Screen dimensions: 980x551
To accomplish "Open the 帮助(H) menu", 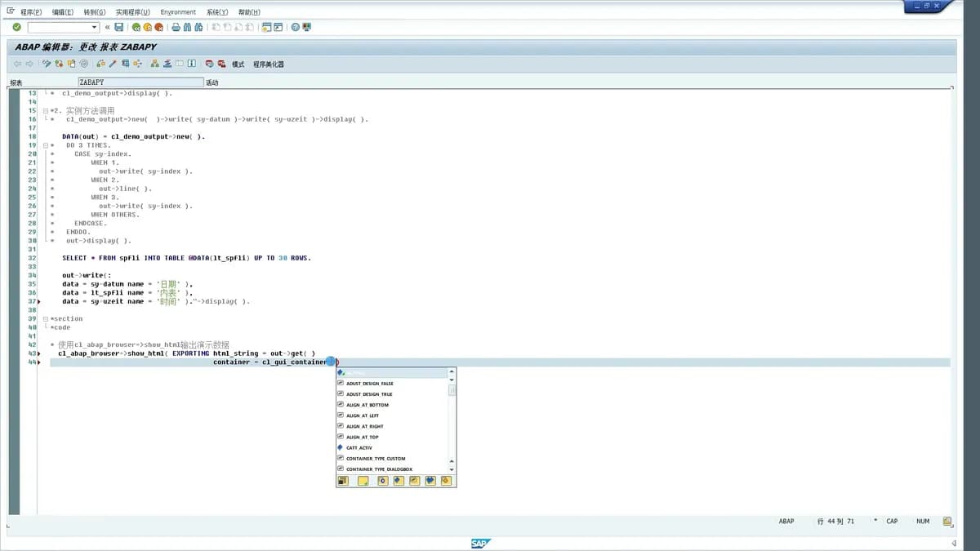I will tap(249, 12).
